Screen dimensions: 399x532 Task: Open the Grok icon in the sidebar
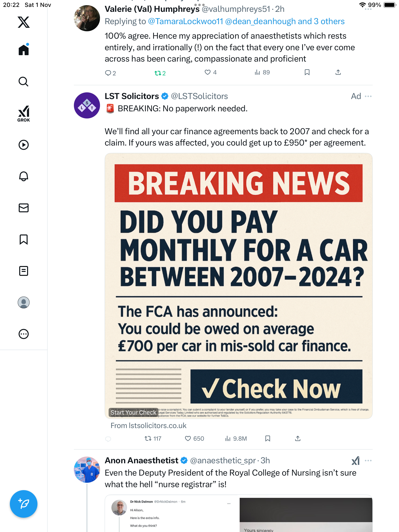pos(24,114)
